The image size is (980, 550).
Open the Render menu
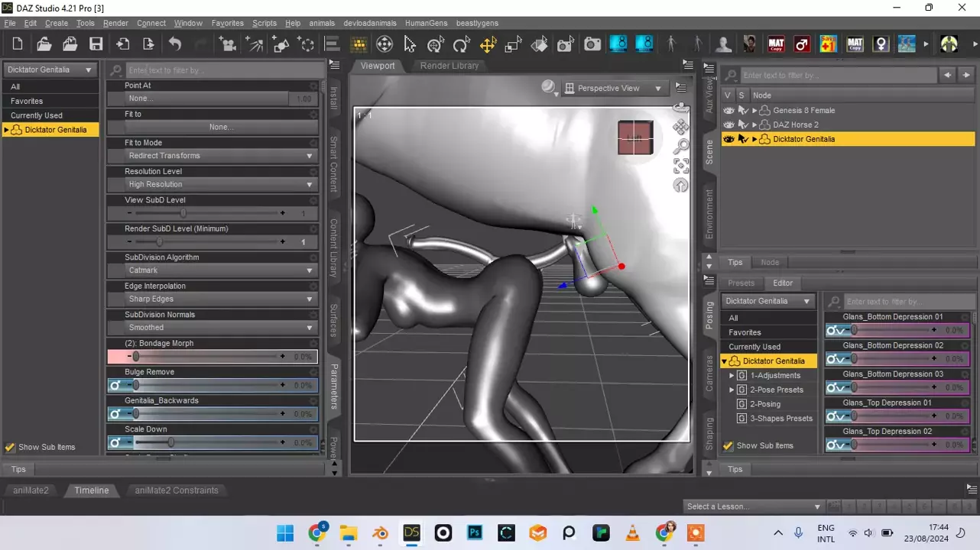tap(115, 23)
